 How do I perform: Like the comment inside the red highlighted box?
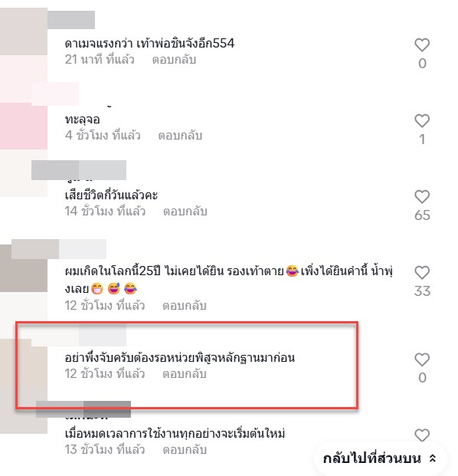click(x=422, y=359)
